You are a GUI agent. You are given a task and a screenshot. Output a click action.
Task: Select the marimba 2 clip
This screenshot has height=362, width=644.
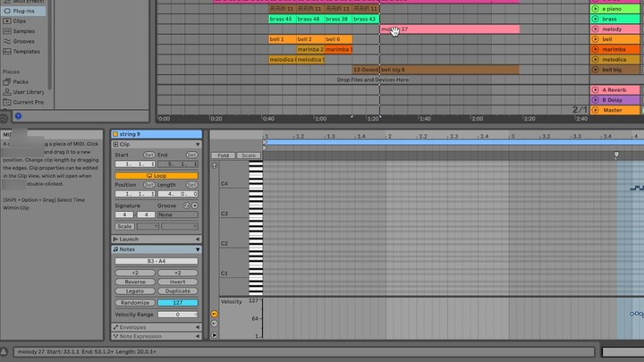(x=310, y=49)
